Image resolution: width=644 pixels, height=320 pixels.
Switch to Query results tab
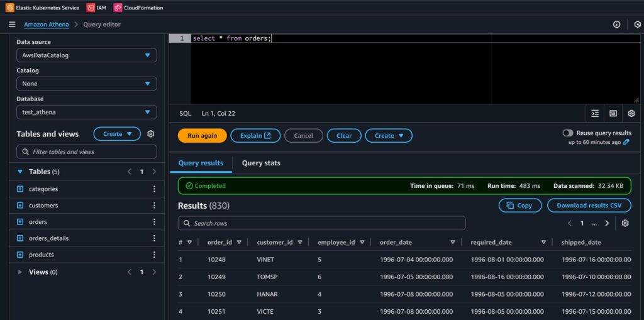pyautogui.click(x=201, y=163)
